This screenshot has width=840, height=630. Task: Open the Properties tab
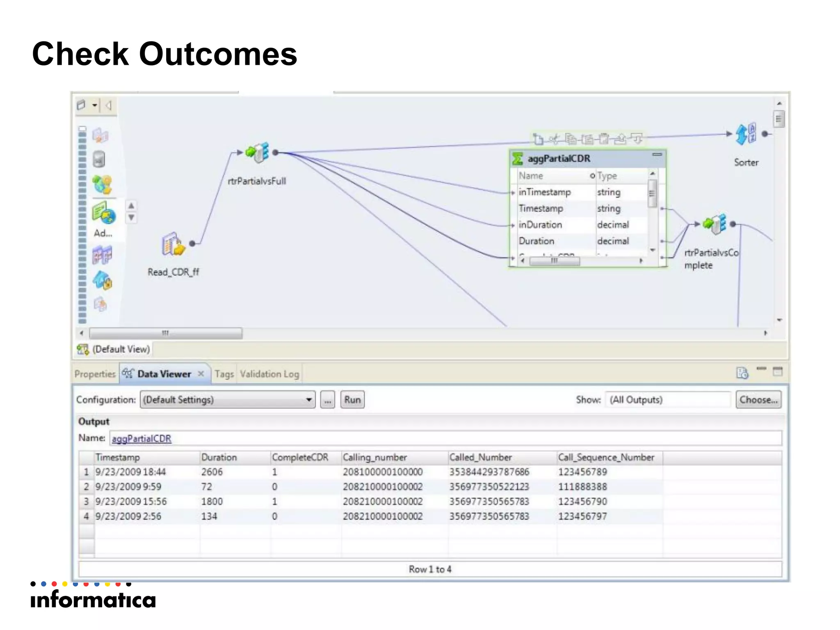[95, 374]
